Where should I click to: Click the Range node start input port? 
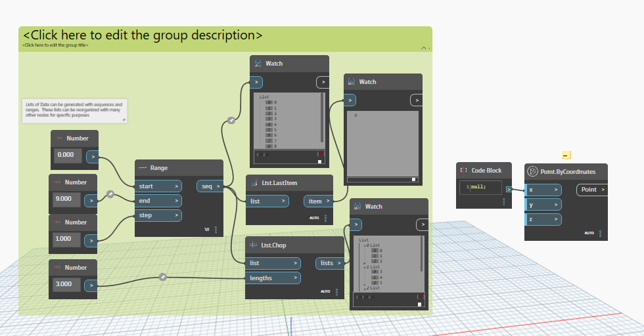(x=158, y=186)
